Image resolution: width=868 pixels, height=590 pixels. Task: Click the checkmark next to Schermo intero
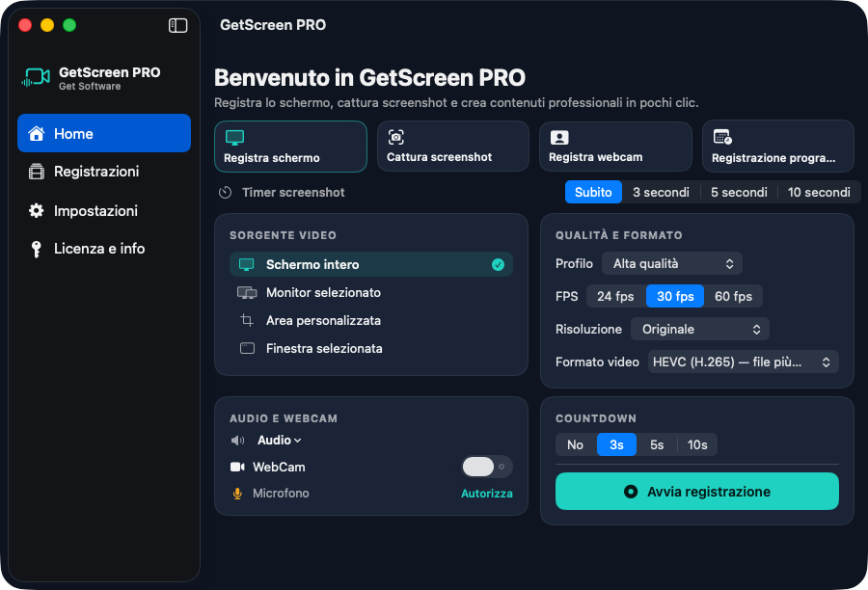pos(498,264)
